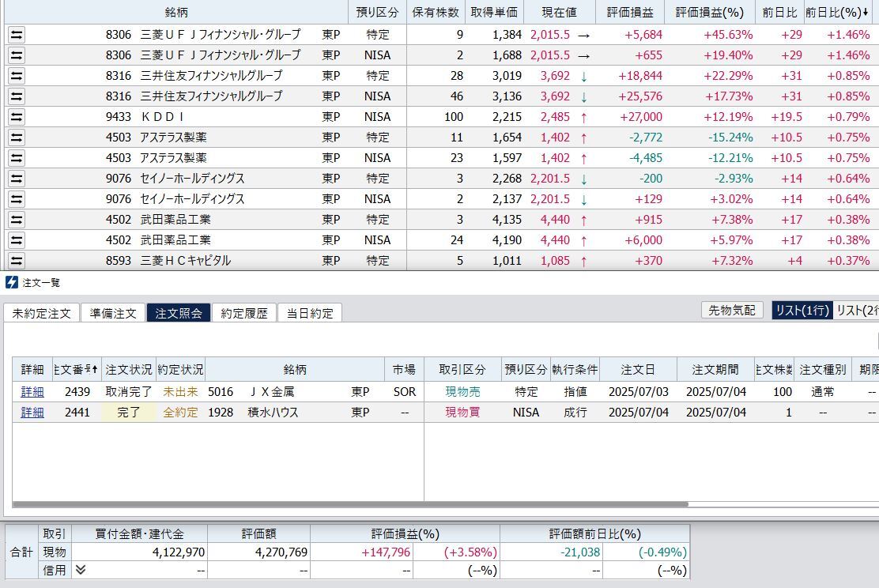Open 詳細 link for order 2439
The width and height of the screenshot is (879, 588).
tap(32, 392)
